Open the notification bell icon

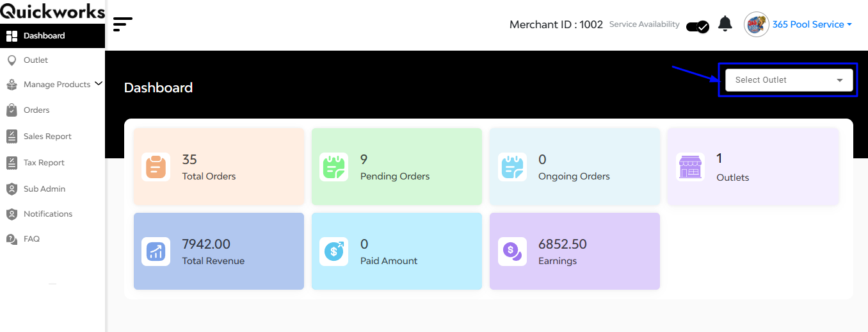[x=725, y=24]
